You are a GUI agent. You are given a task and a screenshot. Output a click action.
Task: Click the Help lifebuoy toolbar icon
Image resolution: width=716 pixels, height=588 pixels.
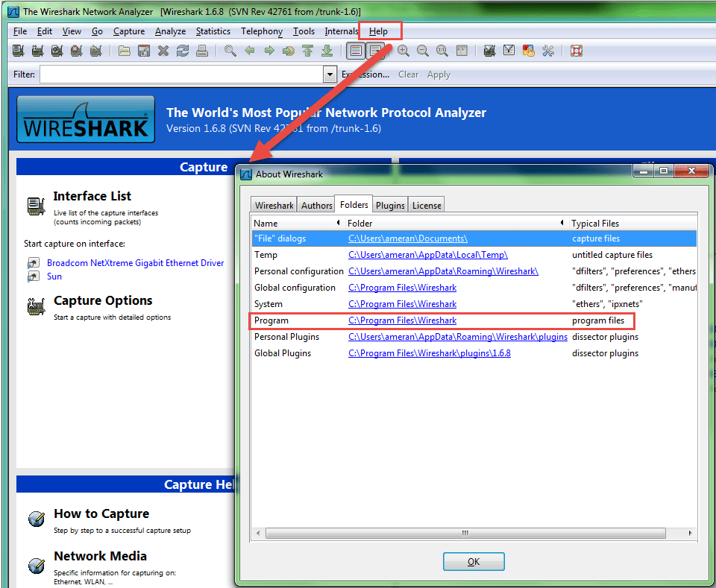click(577, 51)
